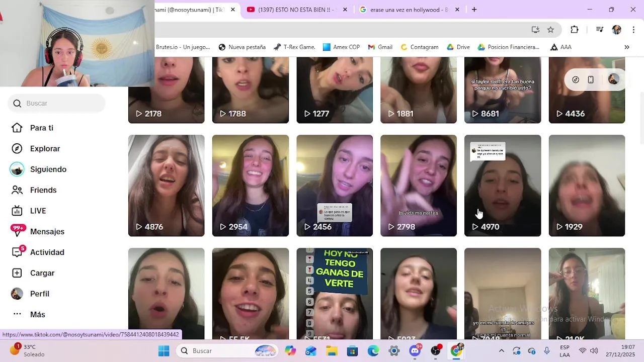Open the Actividad notifications

pyautogui.click(x=38, y=252)
